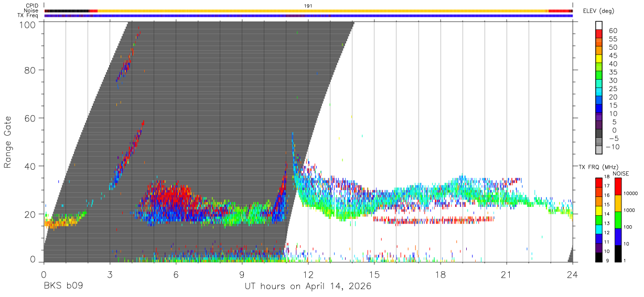The height and width of the screenshot is (297, 644).
Task: Click the 9 hour label on UT axis
Action: pyautogui.click(x=242, y=275)
